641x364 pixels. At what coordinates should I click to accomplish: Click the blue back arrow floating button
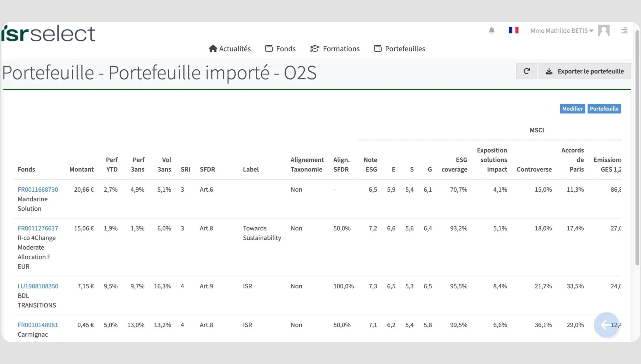point(606,325)
